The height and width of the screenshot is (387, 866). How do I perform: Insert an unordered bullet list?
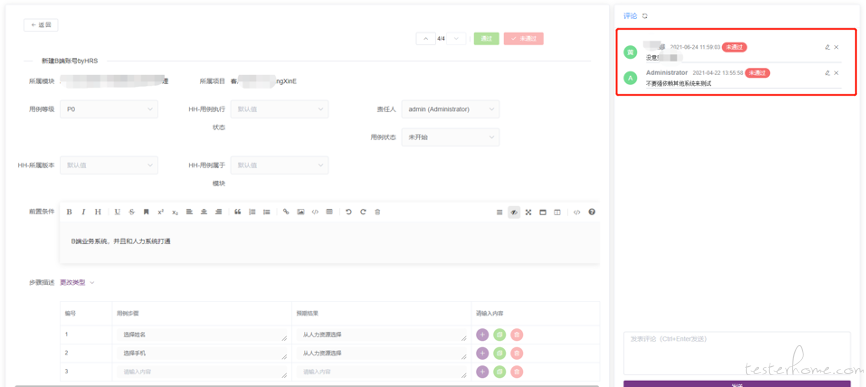point(267,212)
